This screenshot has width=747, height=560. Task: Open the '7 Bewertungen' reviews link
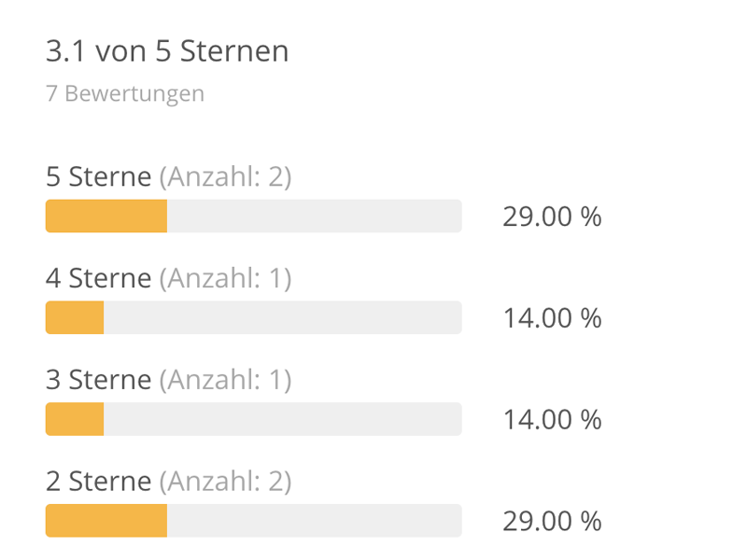point(125,93)
